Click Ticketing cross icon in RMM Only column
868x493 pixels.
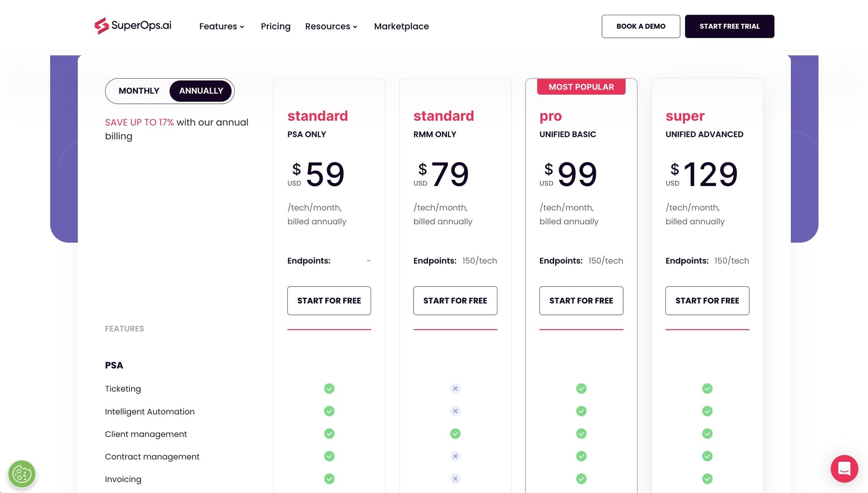(455, 388)
